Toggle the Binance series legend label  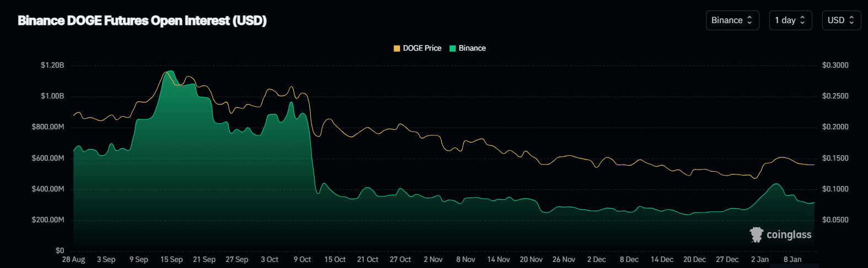pos(472,48)
